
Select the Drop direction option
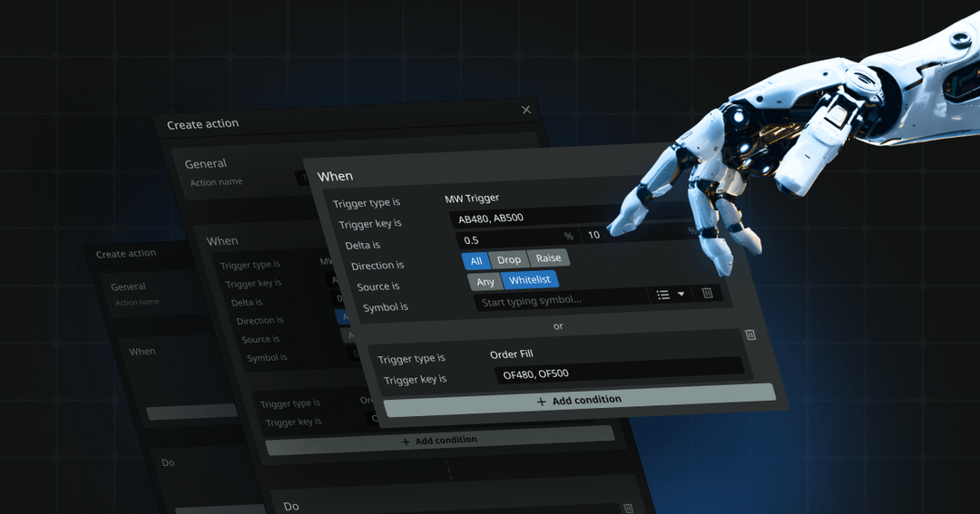pos(509,259)
